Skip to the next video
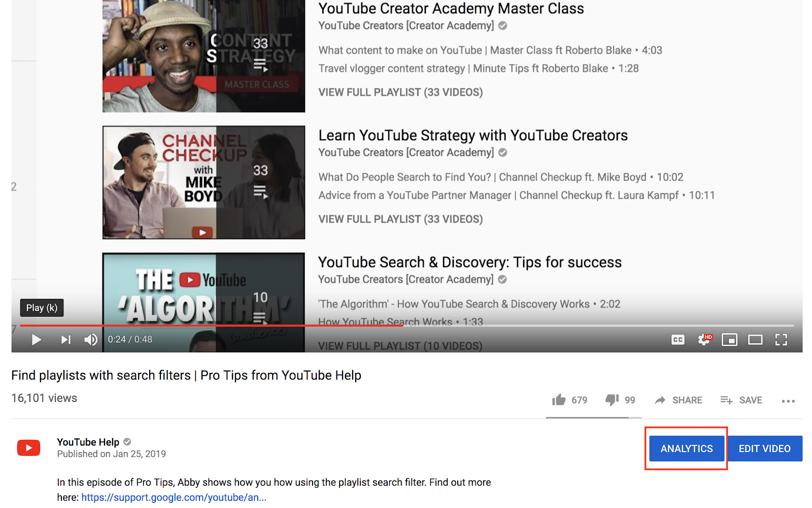The width and height of the screenshot is (812, 508). (x=65, y=340)
